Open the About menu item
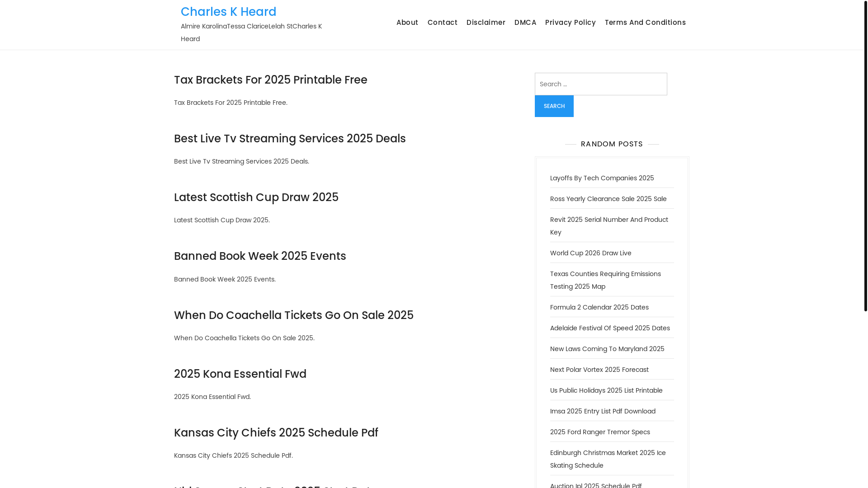 [x=407, y=23]
